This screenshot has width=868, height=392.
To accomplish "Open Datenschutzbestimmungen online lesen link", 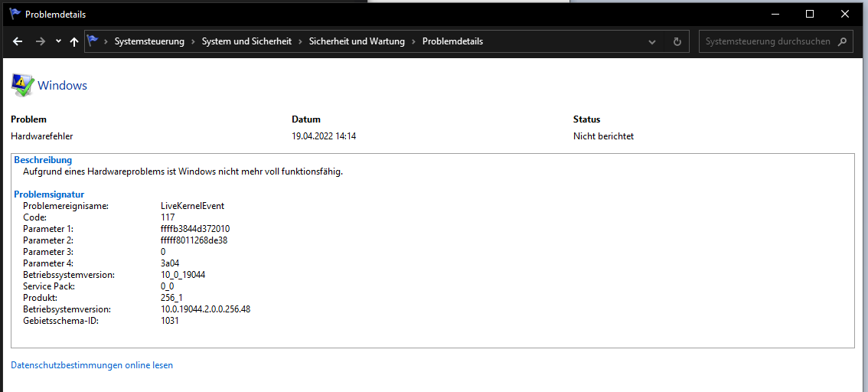I will pos(92,365).
